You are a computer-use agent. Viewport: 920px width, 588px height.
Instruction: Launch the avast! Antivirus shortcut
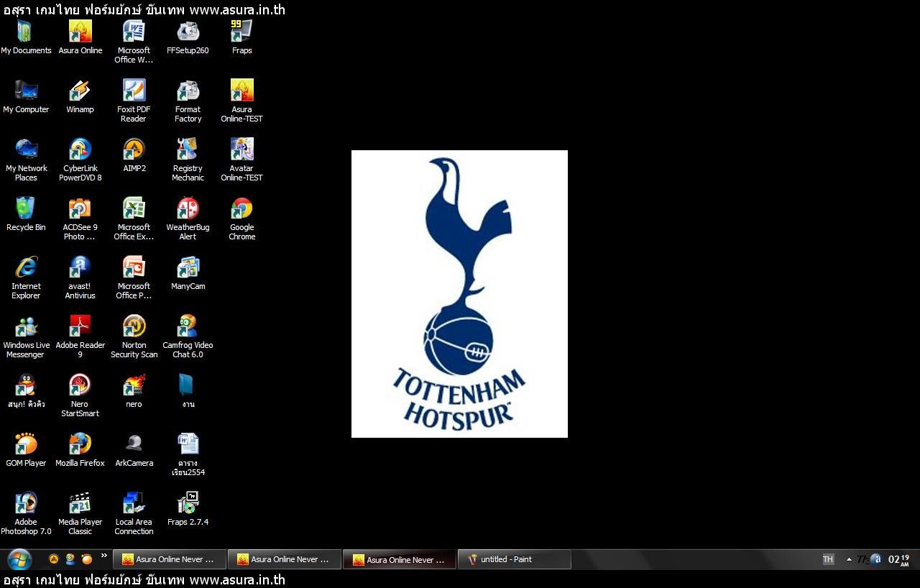click(x=80, y=277)
